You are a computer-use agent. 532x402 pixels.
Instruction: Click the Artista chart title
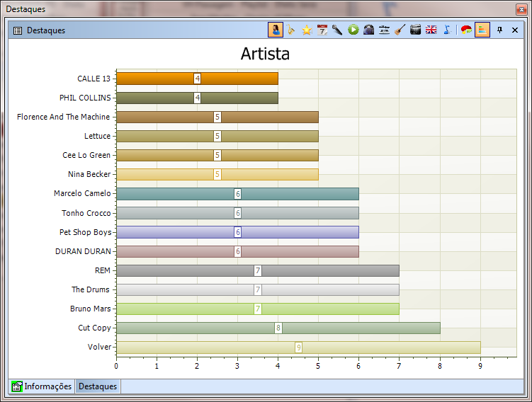(x=266, y=54)
